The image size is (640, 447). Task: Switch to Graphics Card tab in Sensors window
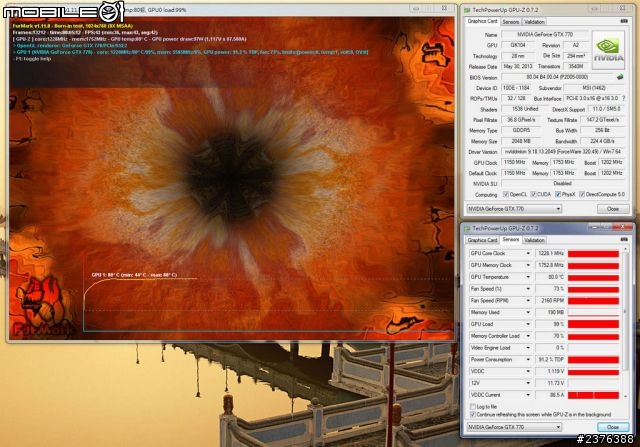(x=482, y=240)
